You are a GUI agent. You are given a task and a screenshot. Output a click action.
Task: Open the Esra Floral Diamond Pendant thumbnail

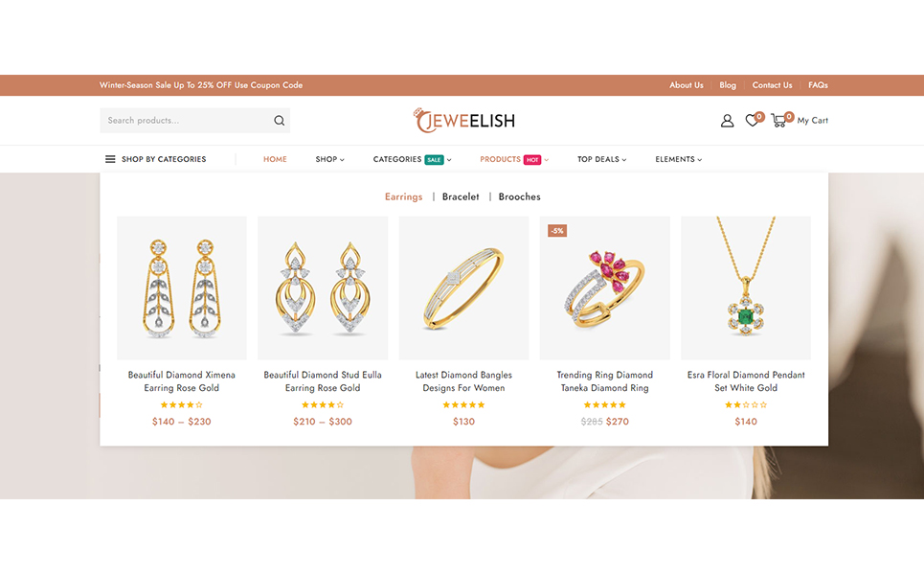click(746, 287)
